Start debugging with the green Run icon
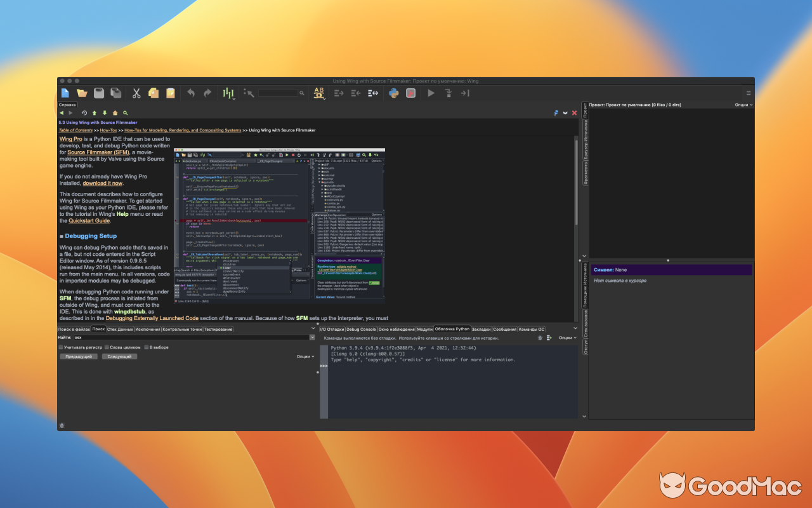The image size is (812, 508). coord(430,93)
